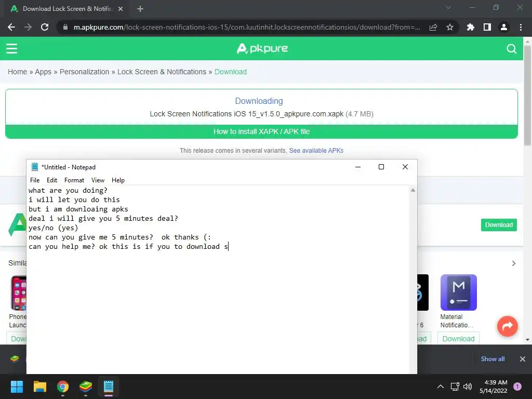The width and height of the screenshot is (532, 399).
Task: Open Windows Start menu
Action: pos(17,387)
